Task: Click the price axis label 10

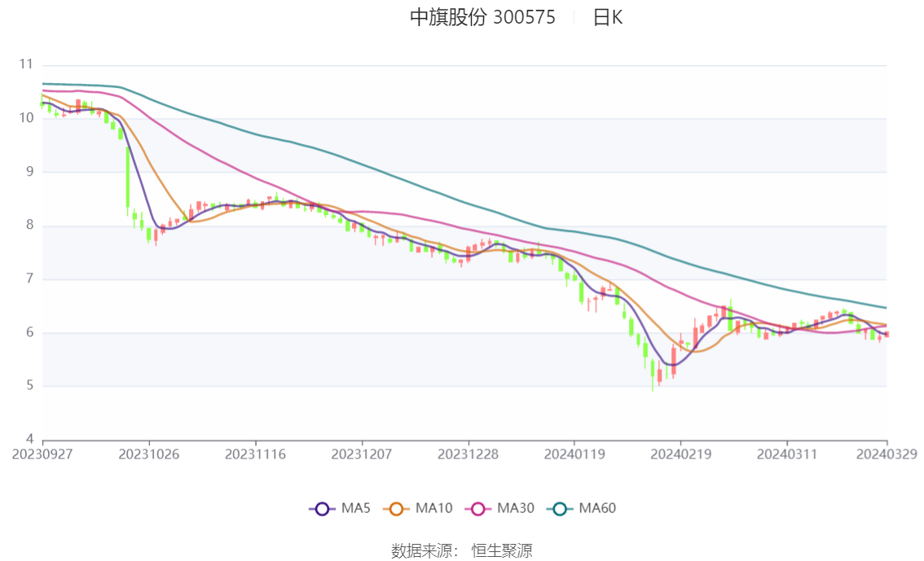Action: (26, 118)
